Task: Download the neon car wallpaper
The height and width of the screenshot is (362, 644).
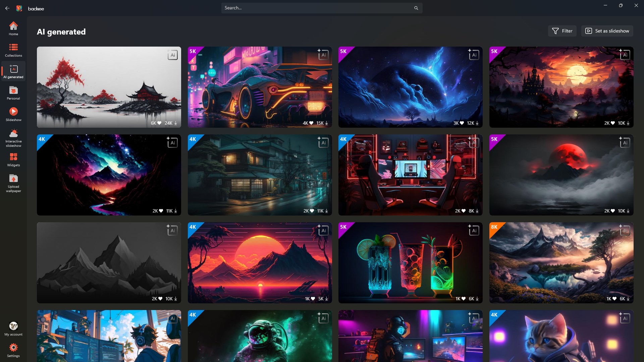Action: tap(327, 123)
